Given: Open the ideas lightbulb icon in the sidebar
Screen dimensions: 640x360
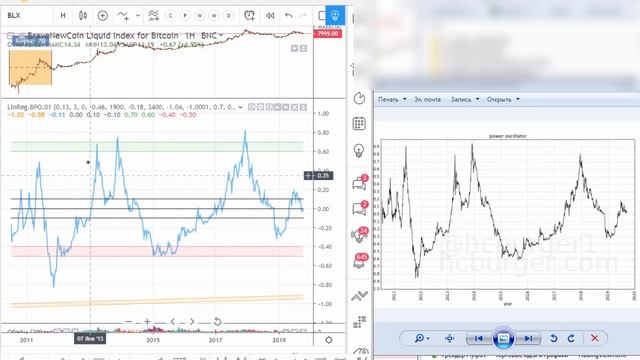Looking at the screenshot, I should (359, 150).
